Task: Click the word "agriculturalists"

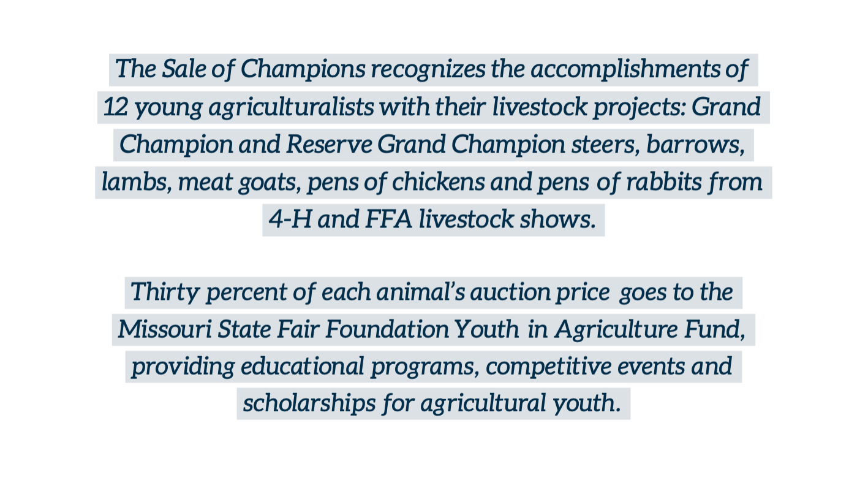Action: point(292,108)
